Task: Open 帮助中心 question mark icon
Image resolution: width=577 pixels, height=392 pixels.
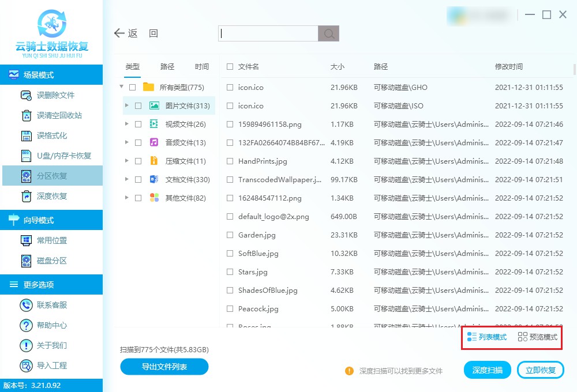Action: coord(26,326)
